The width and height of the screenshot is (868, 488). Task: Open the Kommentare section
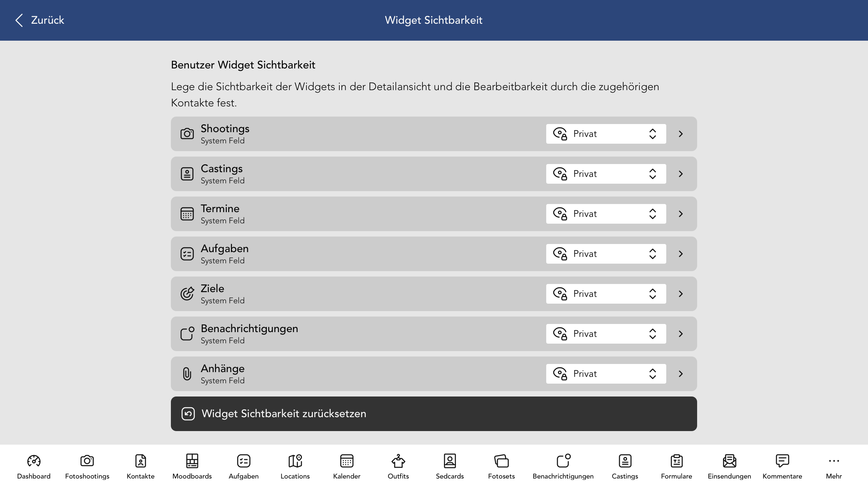click(782, 466)
